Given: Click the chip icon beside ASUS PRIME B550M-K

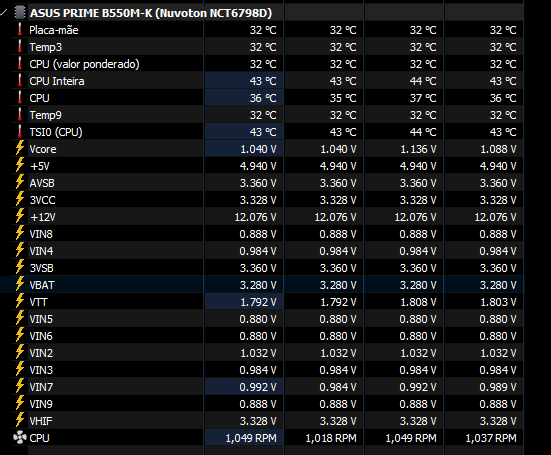Looking at the screenshot, I should (20, 13).
